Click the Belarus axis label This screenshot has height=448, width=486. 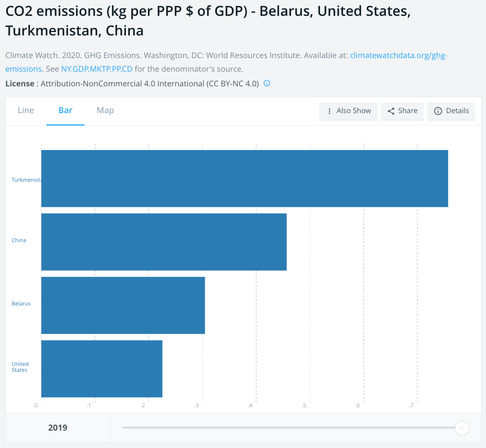click(21, 304)
